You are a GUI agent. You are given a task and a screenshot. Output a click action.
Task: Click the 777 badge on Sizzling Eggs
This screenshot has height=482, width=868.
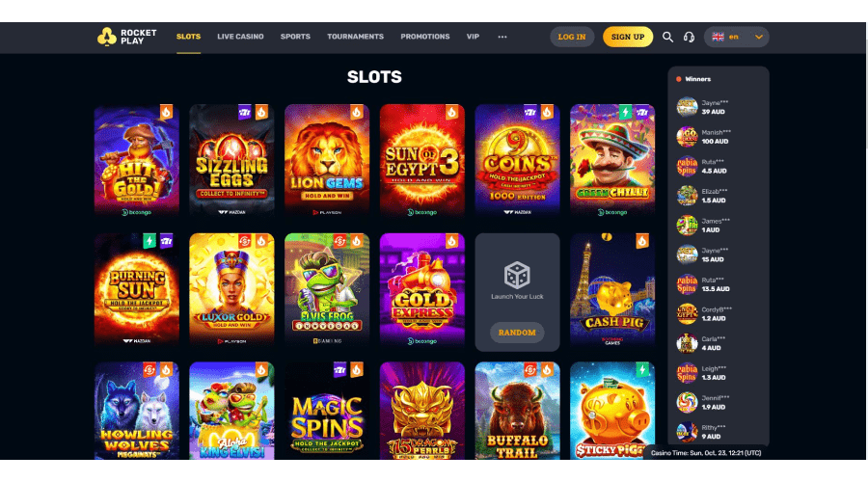[245, 113]
